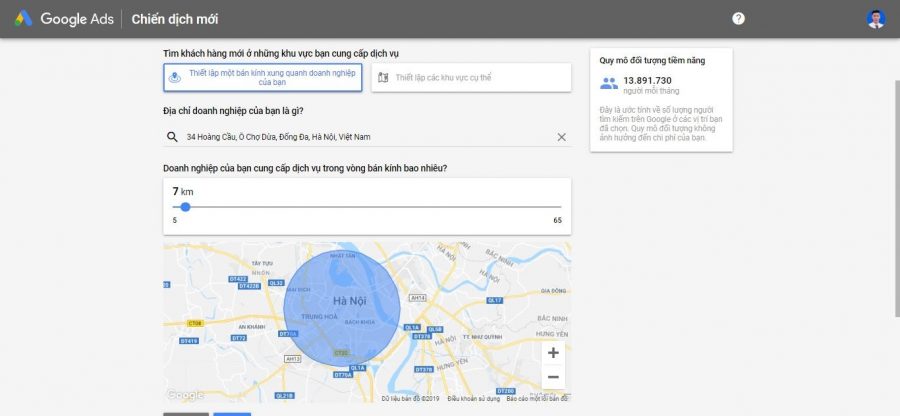Click the 'Chiến dịch mới' header title
The height and width of the screenshot is (416, 900).
click(174, 19)
